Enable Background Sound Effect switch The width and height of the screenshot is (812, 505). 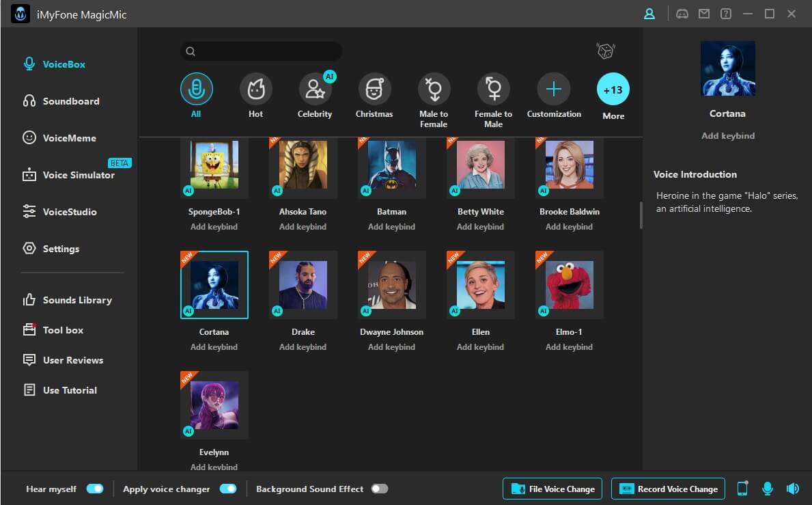point(380,489)
